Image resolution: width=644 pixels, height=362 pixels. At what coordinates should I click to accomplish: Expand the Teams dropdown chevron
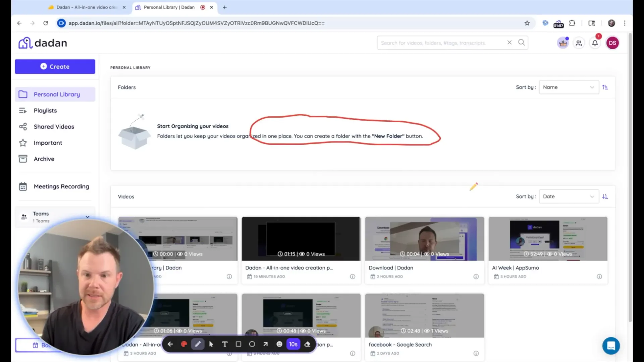coord(88,217)
